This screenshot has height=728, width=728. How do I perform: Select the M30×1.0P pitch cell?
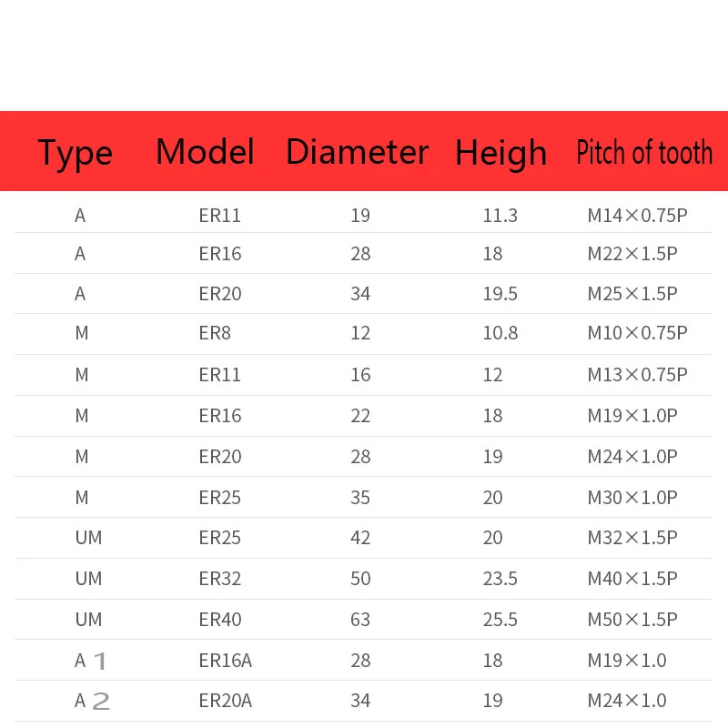pyautogui.click(x=632, y=498)
